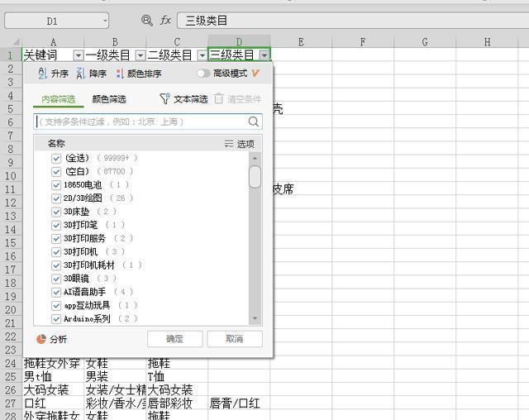The height and width of the screenshot is (420, 529).
Task: Click cell 唇部彩妆
Action: [177, 403]
